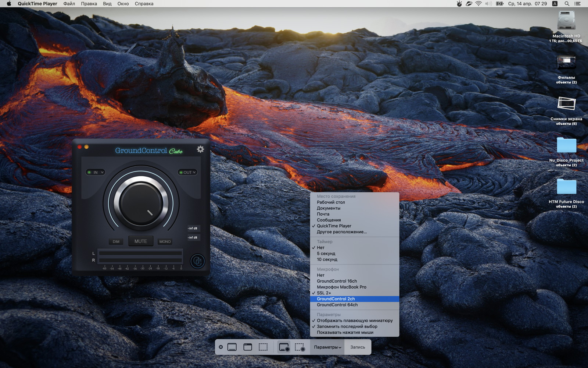Open the volume status menu
Viewport: 588px width, 368px height.
[x=488, y=4]
